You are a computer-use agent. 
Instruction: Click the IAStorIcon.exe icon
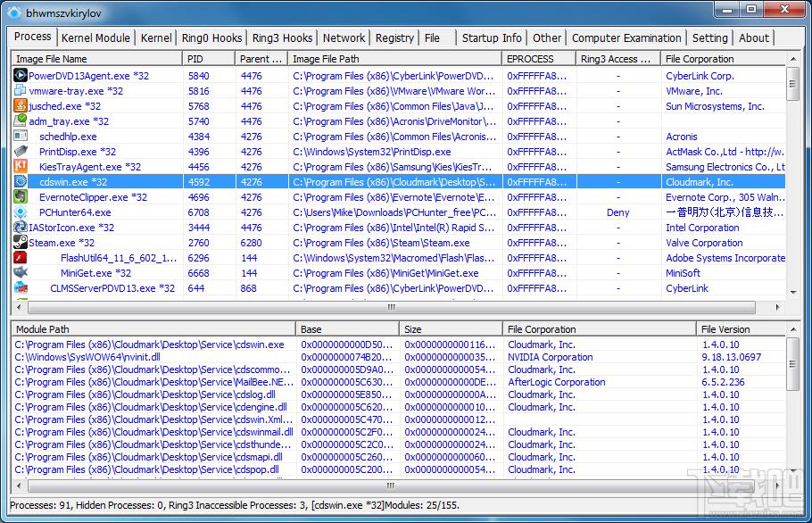coord(21,227)
